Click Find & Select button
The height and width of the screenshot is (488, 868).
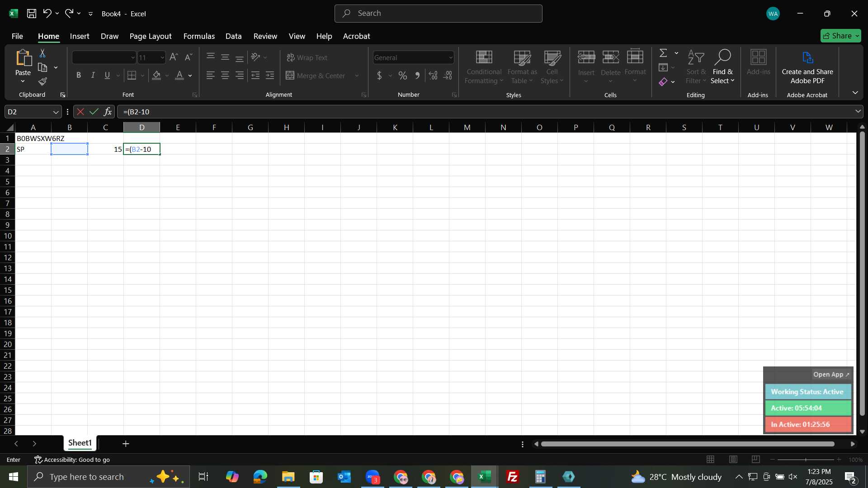coord(722,67)
